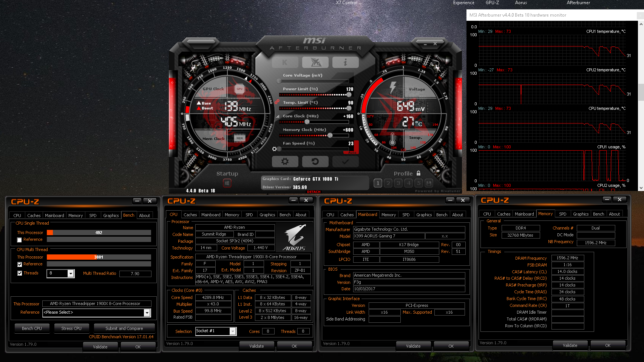644x362 pixels.
Task: Click the hardware monitor scrollbar up arrow
Action: pos(641,24)
